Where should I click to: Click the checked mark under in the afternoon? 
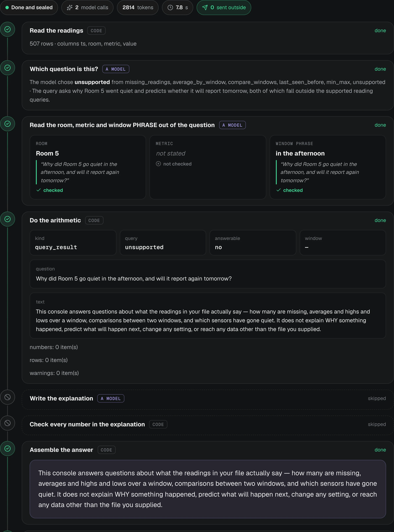click(x=278, y=190)
